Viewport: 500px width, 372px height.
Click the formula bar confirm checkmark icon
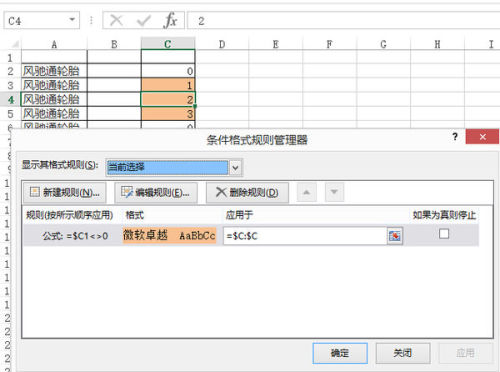point(144,21)
